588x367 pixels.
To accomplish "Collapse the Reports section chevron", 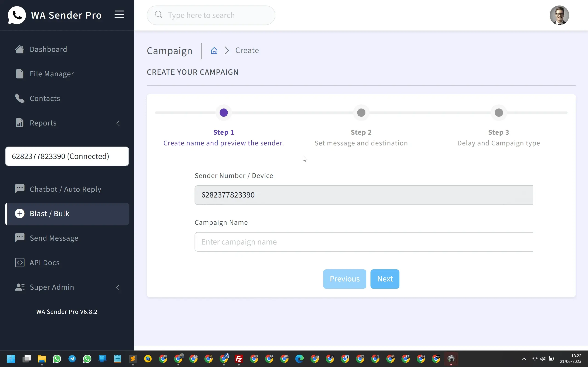I will click(118, 123).
